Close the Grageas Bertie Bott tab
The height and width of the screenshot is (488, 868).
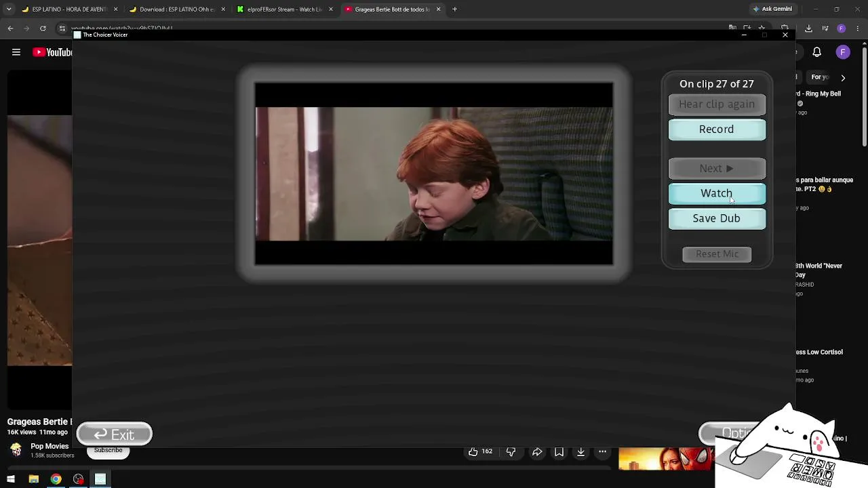[438, 9]
